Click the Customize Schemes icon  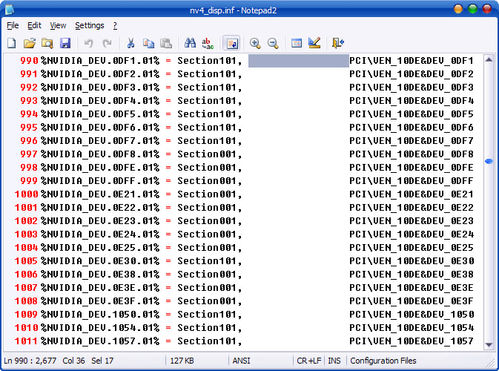coord(314,43)
